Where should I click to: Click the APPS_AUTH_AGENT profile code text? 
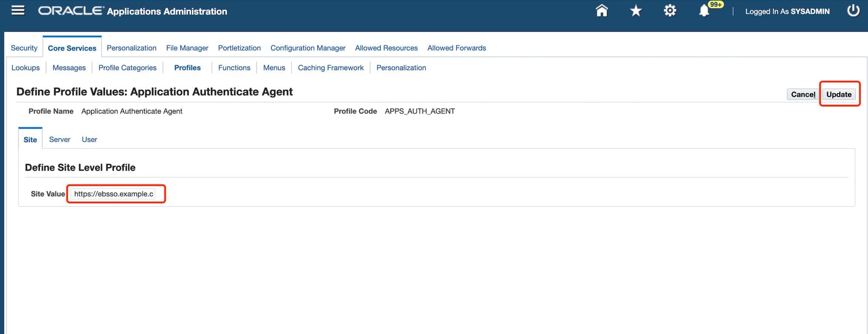click(x=420, y=111)
